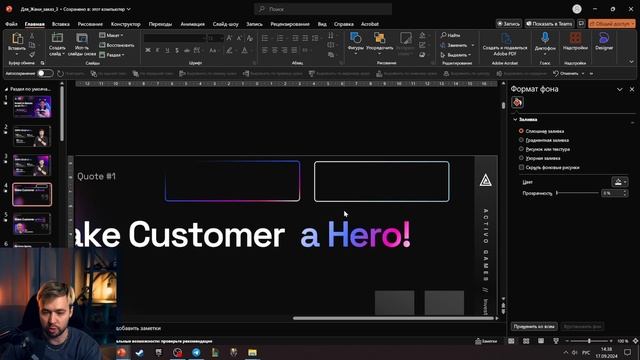Screen dimensions: 640x360
Task: Click the Диктофон microphone icon
Action: [545, 38]
